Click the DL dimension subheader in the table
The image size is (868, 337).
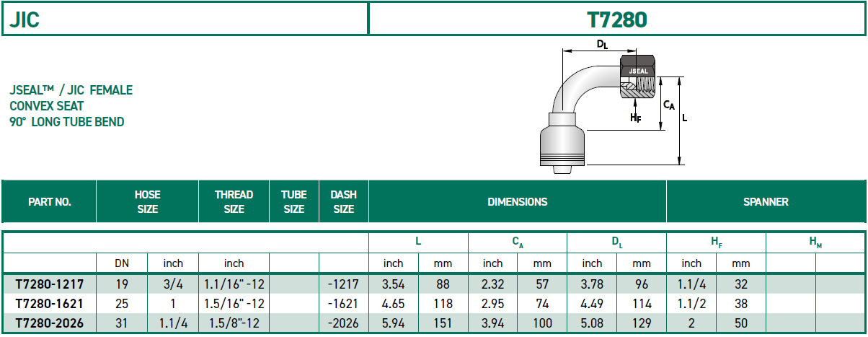[x=617, y=244]
